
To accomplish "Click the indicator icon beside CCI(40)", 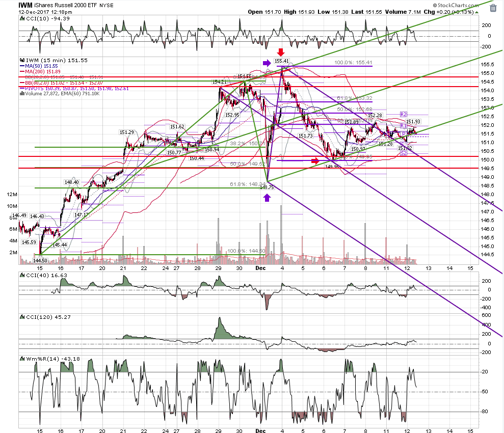I will [22, 275].
